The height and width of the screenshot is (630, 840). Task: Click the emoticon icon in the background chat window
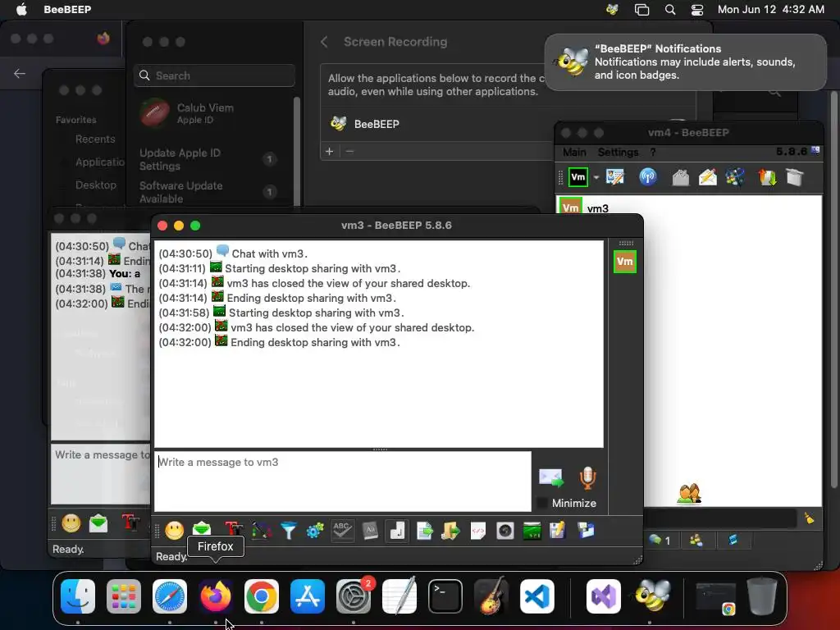pyautogui.click(x=71, y=523)
